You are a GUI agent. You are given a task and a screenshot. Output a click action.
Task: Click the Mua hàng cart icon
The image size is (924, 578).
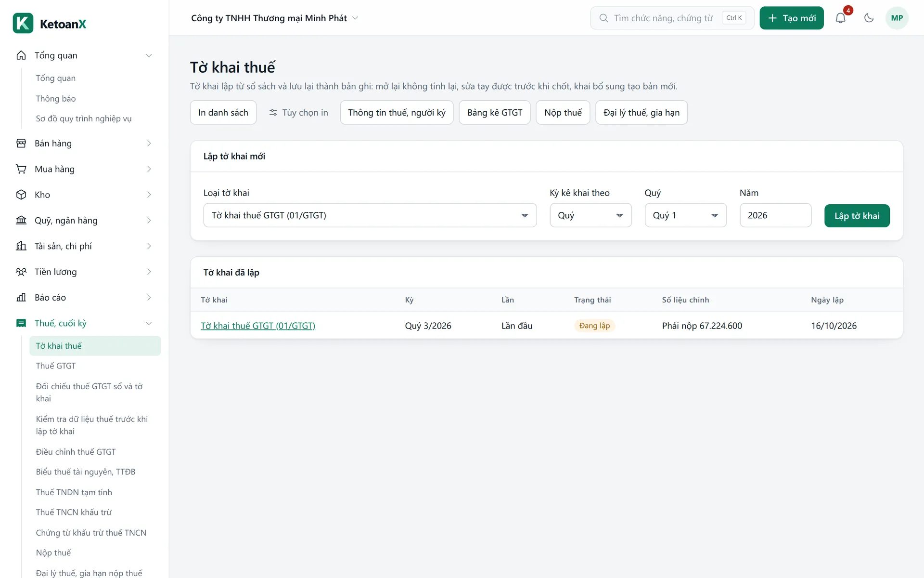pos(21,169)
